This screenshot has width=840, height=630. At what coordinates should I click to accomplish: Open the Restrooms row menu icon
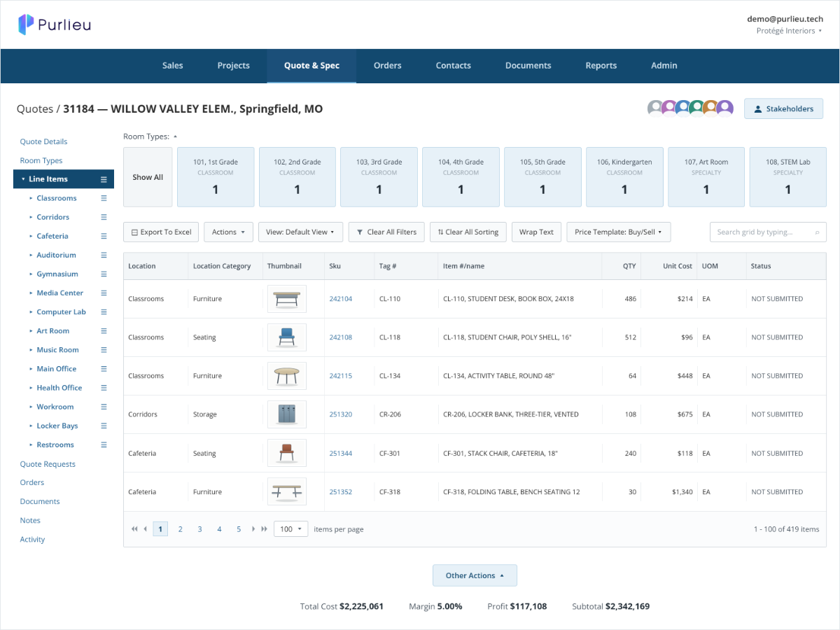click(104, 444)
